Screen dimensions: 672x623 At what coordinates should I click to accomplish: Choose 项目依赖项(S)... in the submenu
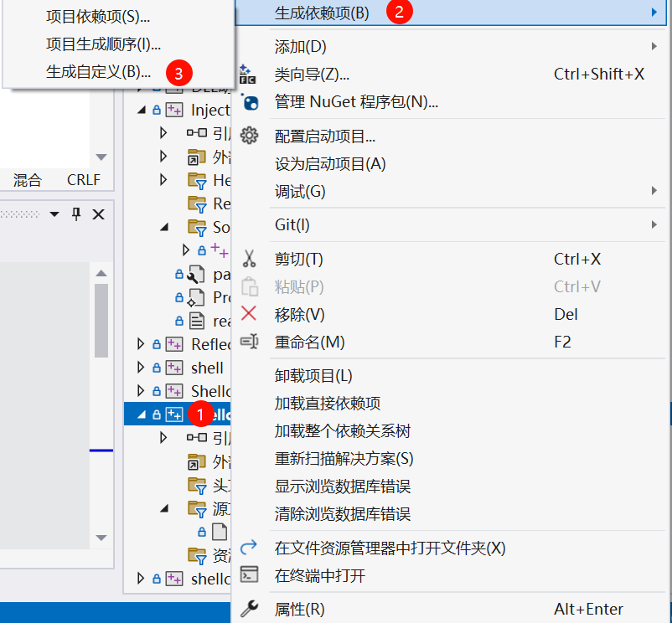pos(98,17)
